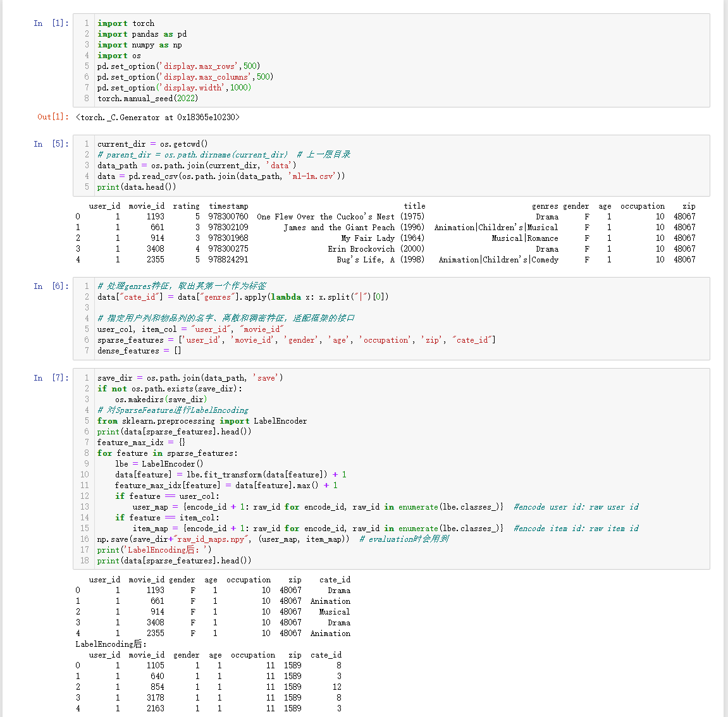Click the In [6] cell prompt
This screenshot has height=717, width=728.
click(51, 286)
